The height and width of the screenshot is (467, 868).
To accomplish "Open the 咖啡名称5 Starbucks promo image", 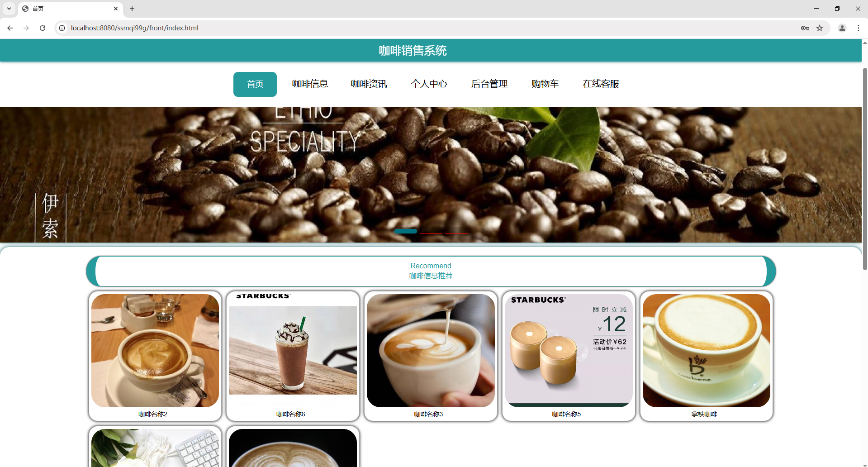I will point(569,351).
